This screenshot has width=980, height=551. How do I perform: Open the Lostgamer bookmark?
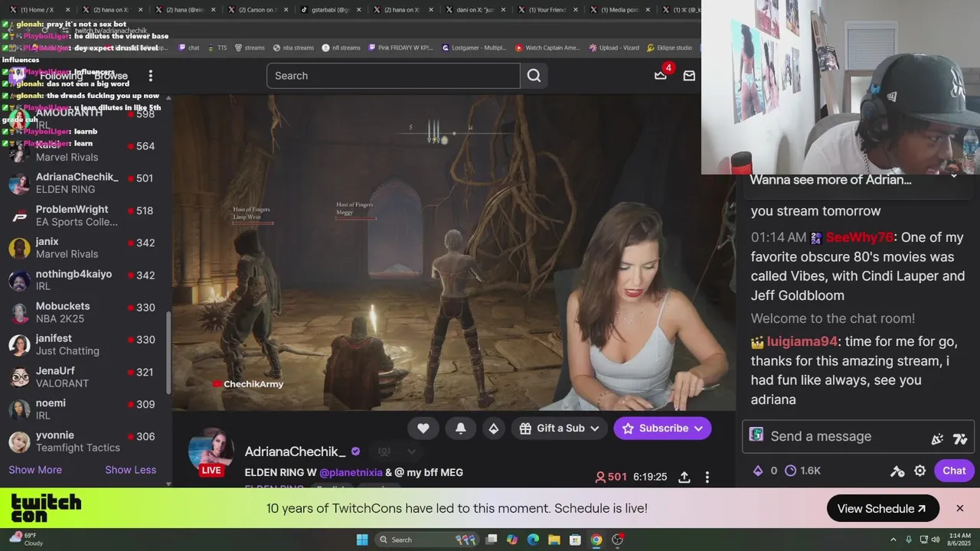click(474, 47)
